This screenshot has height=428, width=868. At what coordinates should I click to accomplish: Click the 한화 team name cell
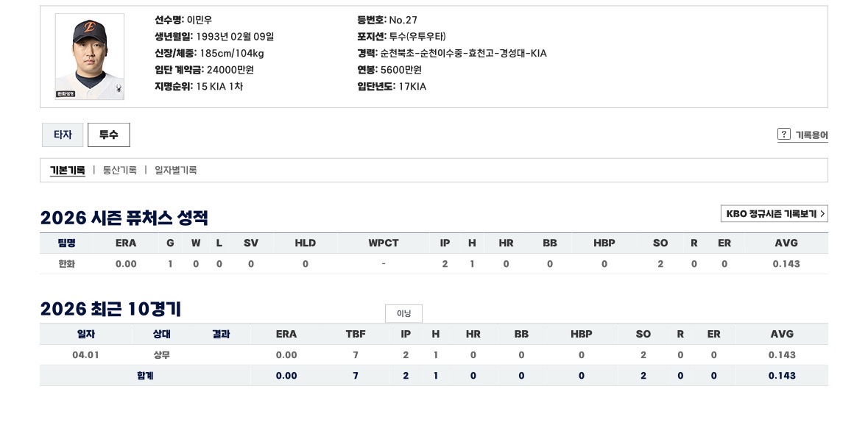tap(66, 264)
